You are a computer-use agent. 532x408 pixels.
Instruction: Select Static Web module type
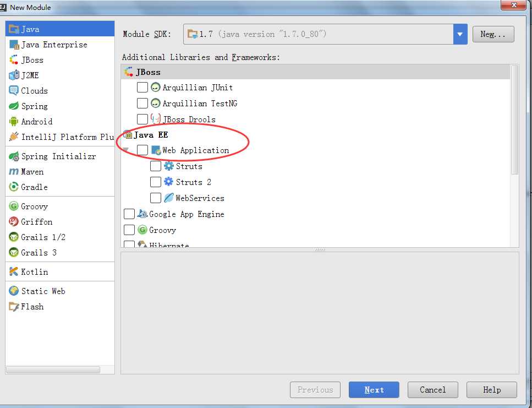pos(60,291)
